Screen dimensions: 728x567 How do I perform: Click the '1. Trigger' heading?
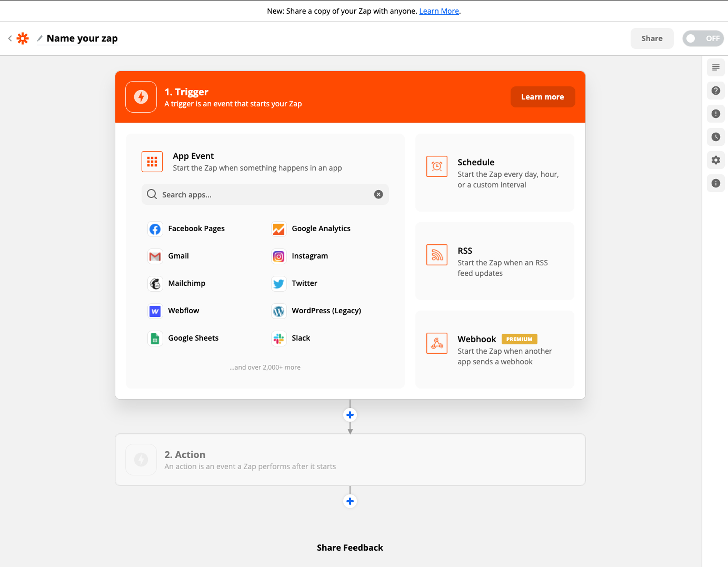coord(186,92)
